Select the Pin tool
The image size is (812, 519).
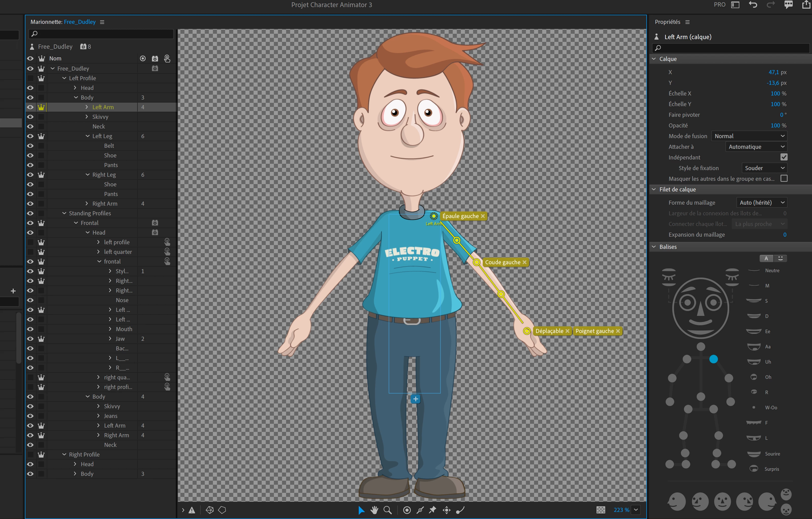click(433, 510)
